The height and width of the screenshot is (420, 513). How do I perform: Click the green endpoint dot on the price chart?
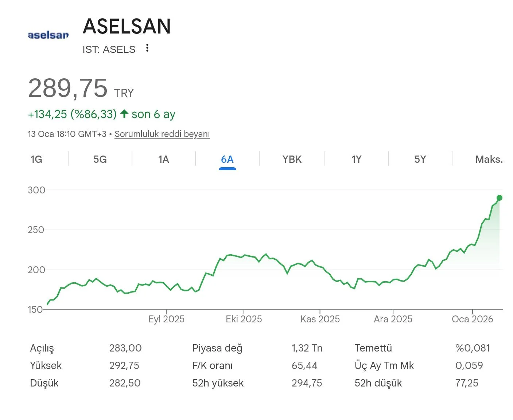click(500, 198)
